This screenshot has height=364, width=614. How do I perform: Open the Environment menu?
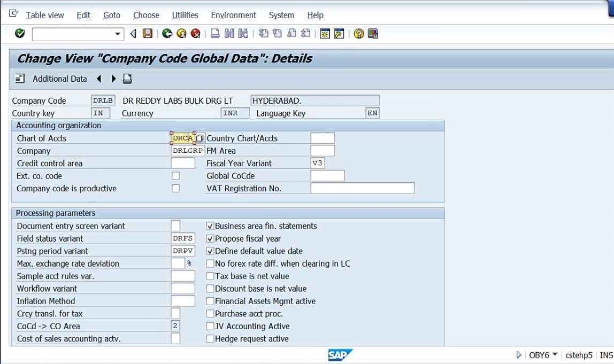click(x=233, y=16)
